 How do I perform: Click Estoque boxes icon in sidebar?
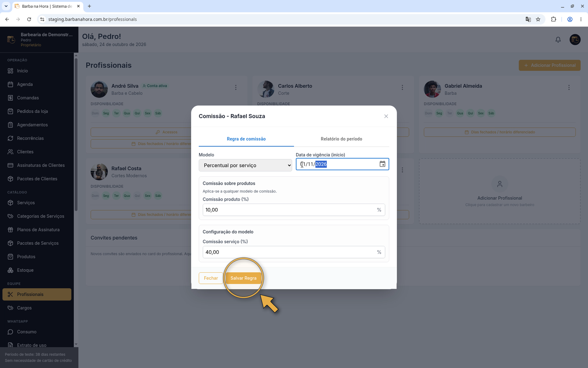point(10,270)
